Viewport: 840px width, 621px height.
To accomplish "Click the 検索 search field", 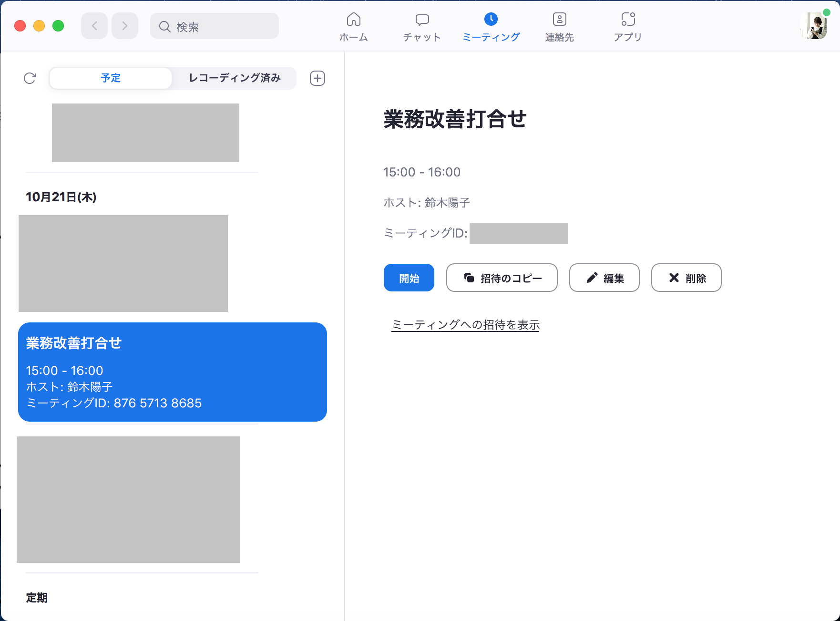I will point(215,26).
